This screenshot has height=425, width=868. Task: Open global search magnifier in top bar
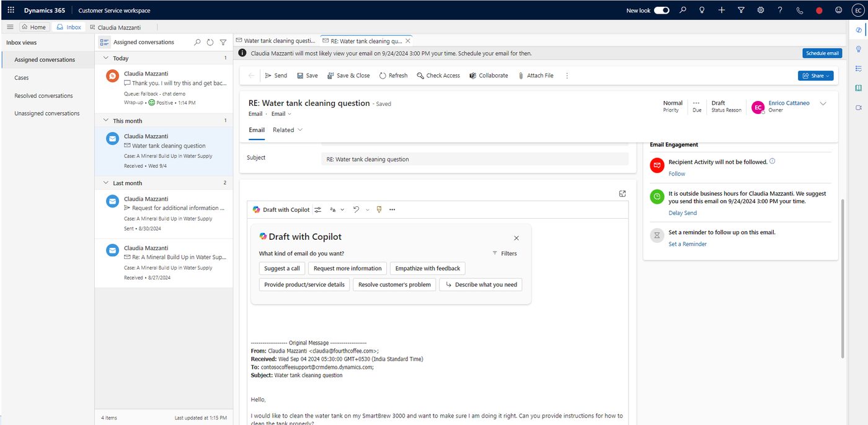click(683, 10)
